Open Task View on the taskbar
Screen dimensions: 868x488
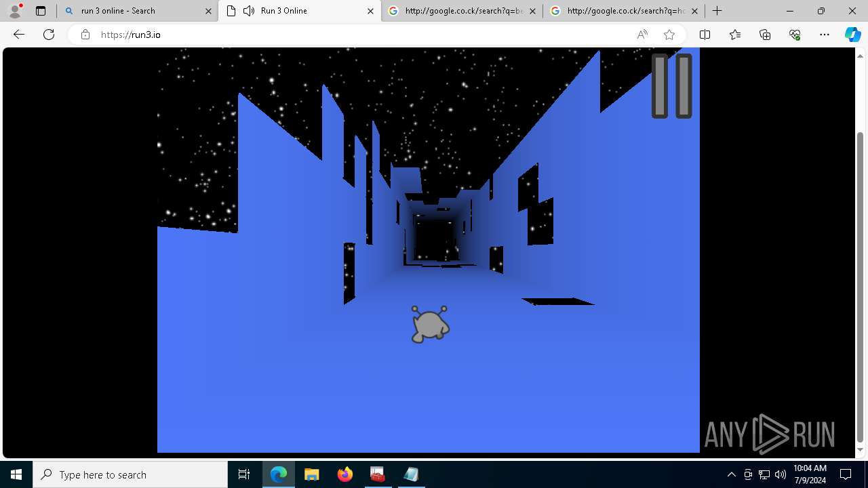[244, 474]
